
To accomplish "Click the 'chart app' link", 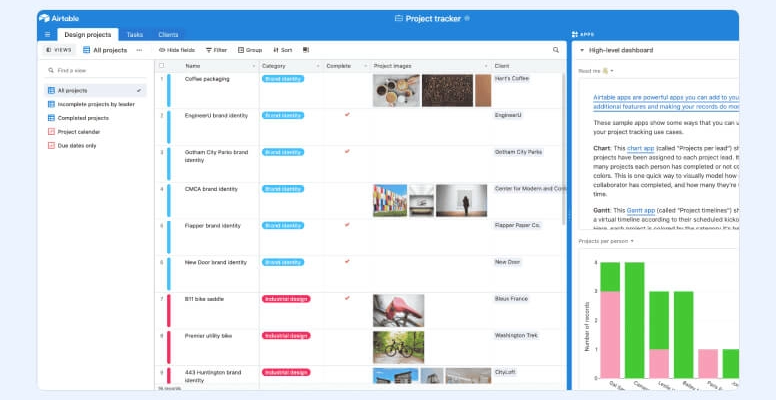I will tap(641, 149).
